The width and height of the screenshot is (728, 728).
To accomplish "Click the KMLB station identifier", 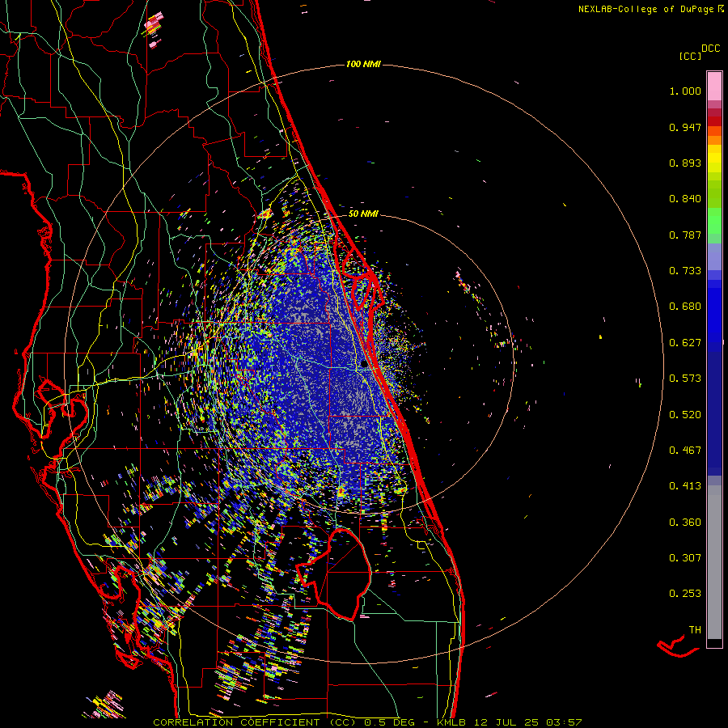I will pyautogui.click(x=451, y=722).
